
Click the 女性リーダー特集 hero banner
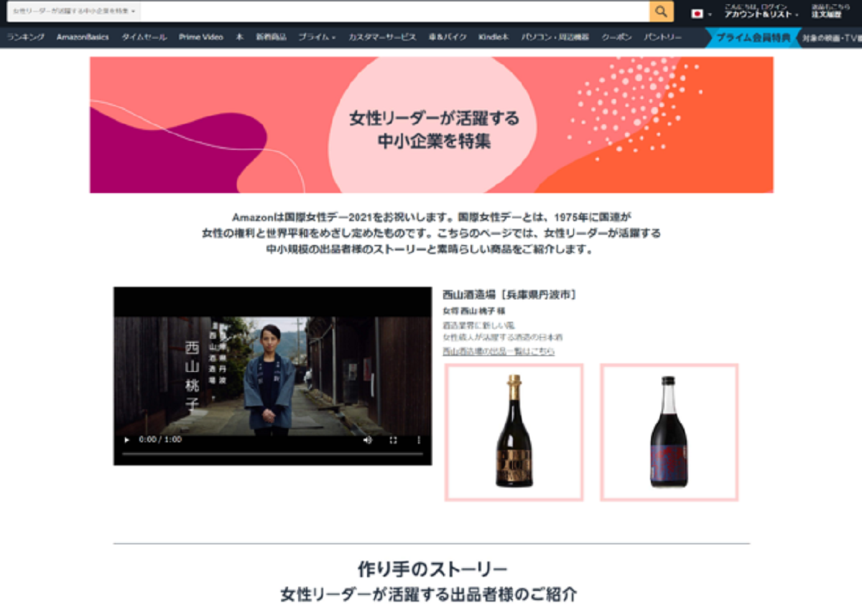[x=432, y=125]
